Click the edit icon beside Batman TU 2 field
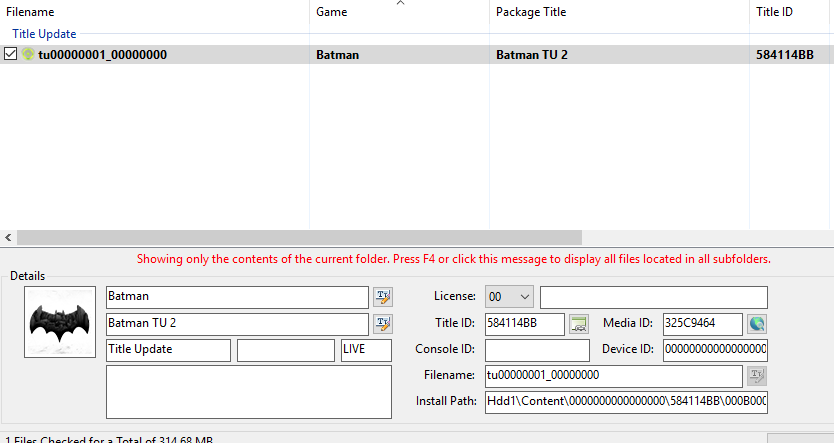Screen dimensions: 834x443 [383, 324]
